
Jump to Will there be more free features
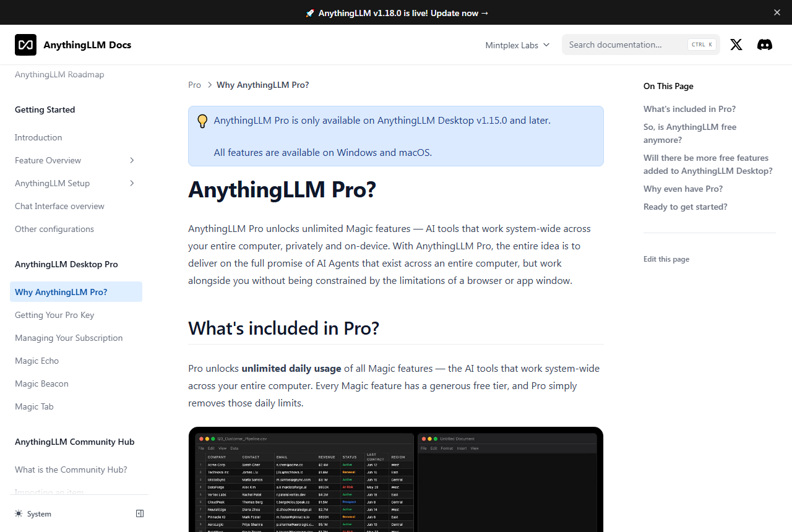708,164
